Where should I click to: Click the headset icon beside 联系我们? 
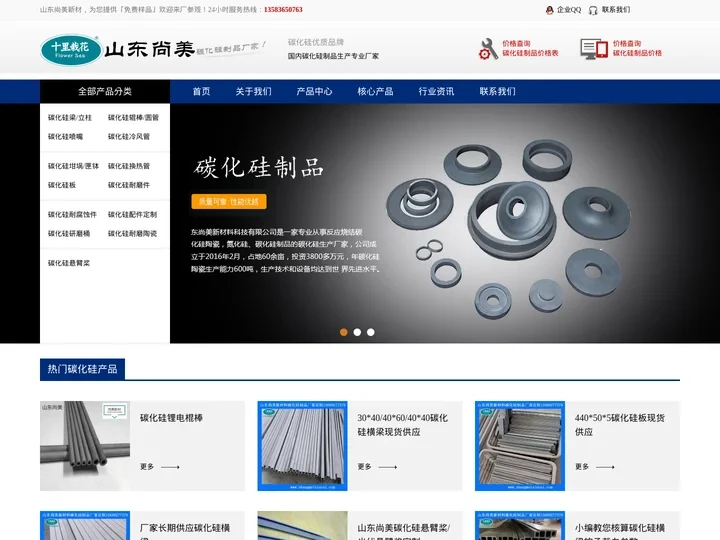click(593, 10)
